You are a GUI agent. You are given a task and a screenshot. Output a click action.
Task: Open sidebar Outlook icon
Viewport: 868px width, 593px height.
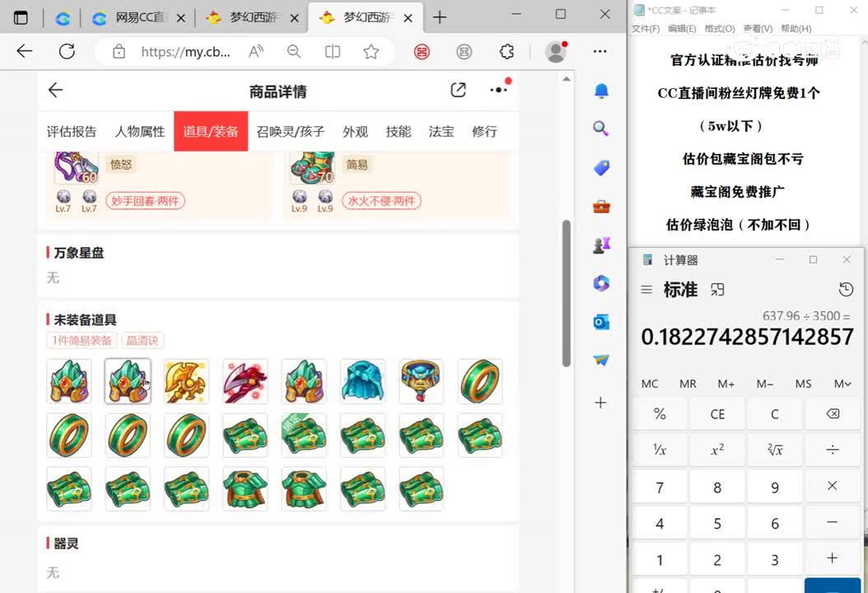[601, 322]
